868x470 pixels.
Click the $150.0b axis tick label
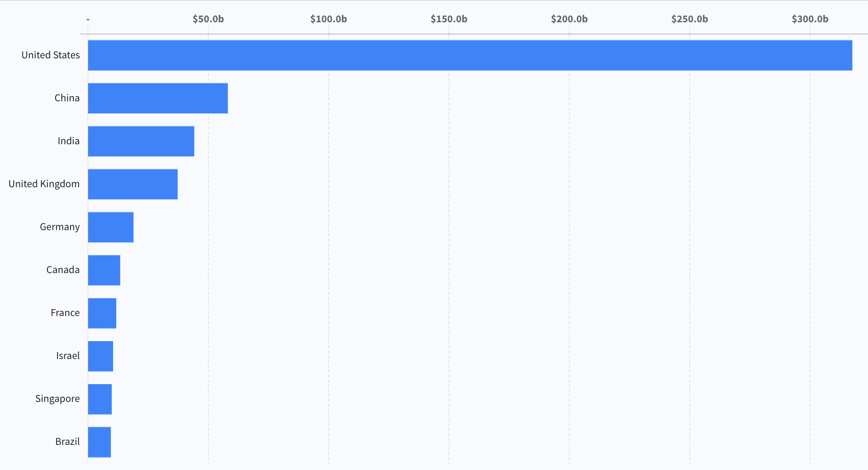pyautogui.click(x=449, y=19)
